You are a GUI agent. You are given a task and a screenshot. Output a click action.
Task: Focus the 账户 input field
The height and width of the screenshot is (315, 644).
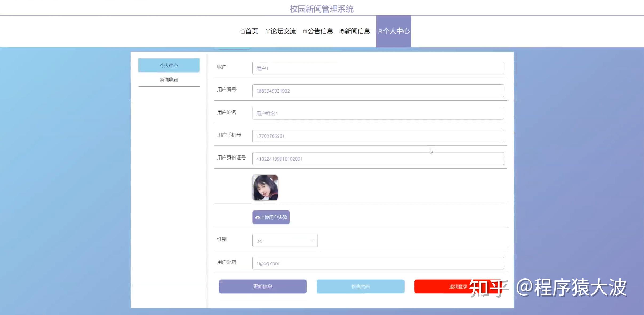pyautogui.click(x=378, y=68)
